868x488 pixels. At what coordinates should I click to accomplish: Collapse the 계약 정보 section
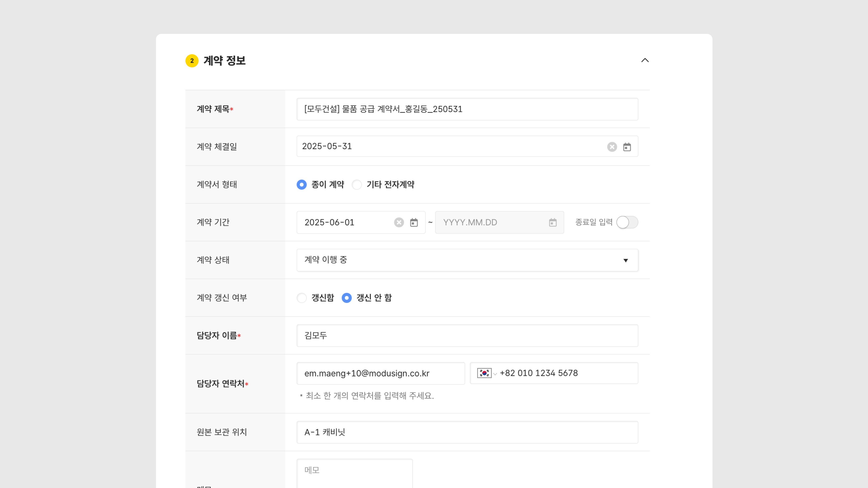[645, 60]
